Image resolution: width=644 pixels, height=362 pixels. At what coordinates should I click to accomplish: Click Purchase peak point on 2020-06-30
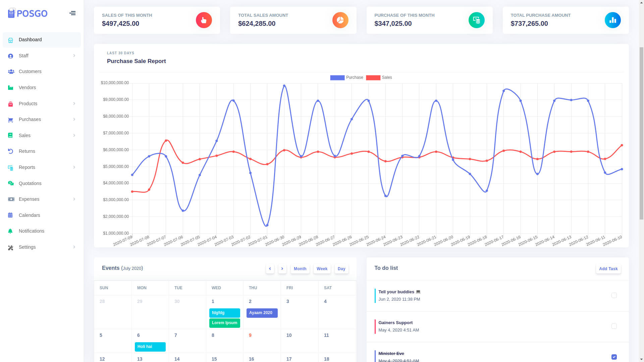click(x=284, y=86)
